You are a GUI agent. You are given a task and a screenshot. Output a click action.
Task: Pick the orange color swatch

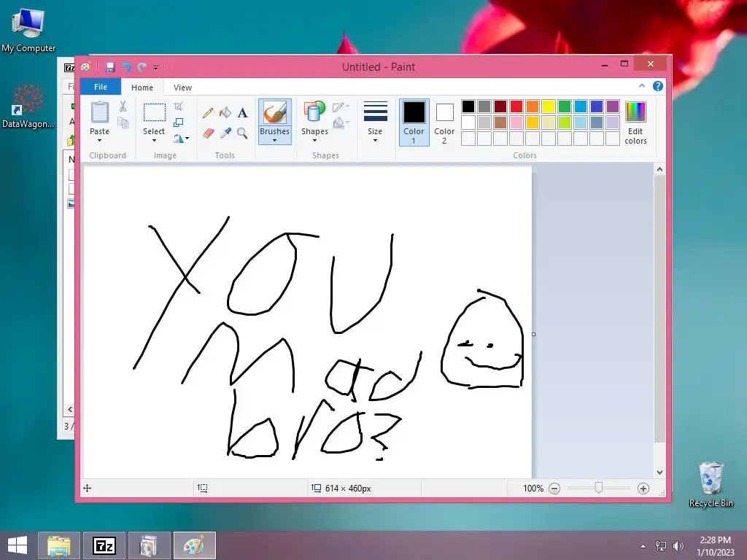click(533, 106)
